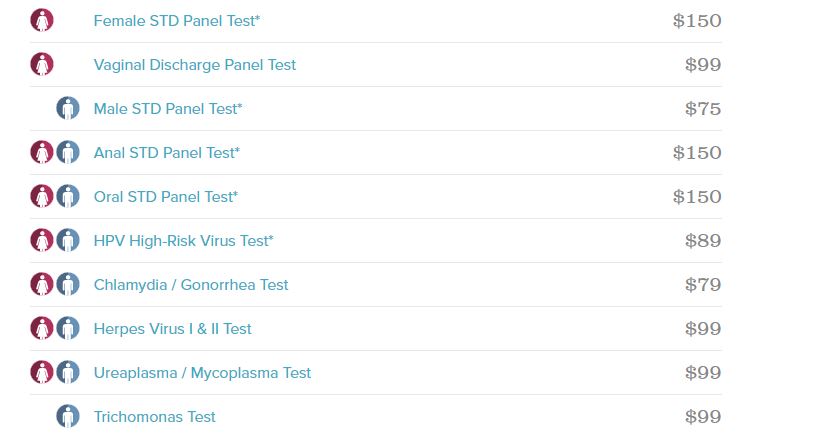Open Vaginal Discharge Panel Test link
This screenshot has height=434, width=813.
pyautogui.click(x=194, y=65)
